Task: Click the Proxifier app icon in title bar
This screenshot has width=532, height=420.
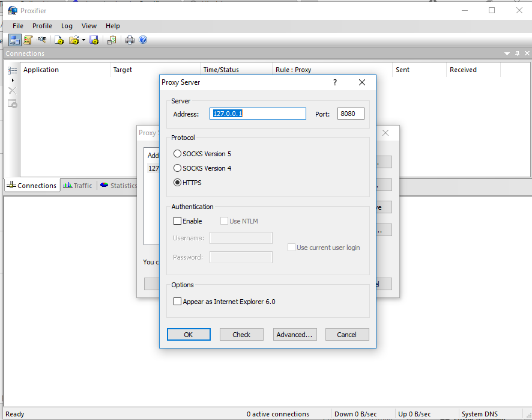Action: (x=13, y=11)
